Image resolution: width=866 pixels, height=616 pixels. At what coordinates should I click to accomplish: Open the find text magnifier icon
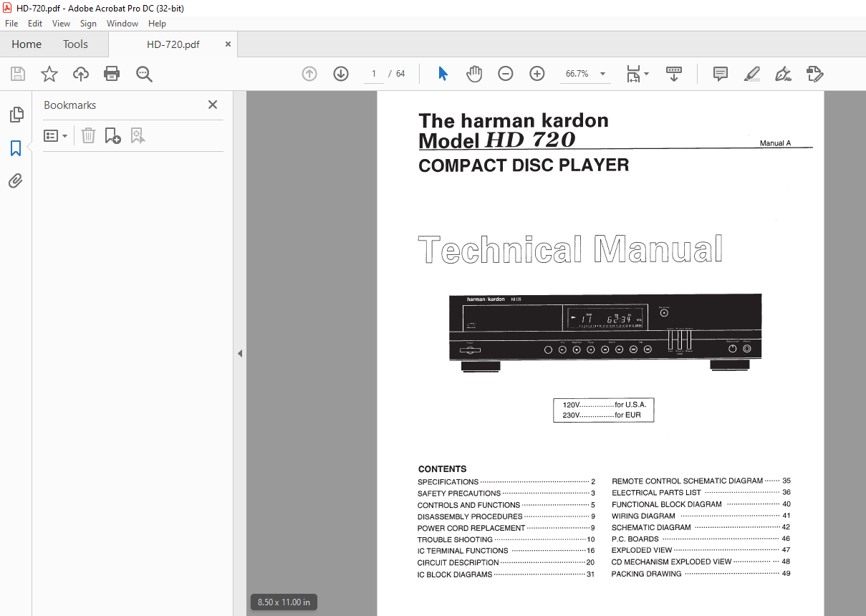[x=144, y=74]
